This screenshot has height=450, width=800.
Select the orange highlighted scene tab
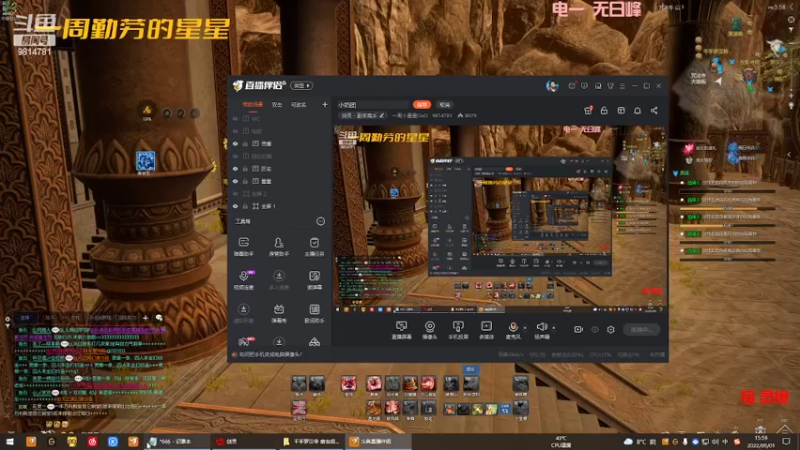[253, 105]
